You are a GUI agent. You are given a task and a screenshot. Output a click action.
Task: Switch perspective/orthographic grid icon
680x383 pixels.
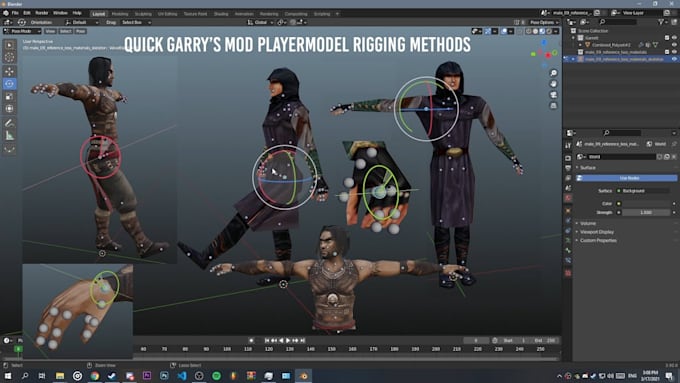coord(553,105)
